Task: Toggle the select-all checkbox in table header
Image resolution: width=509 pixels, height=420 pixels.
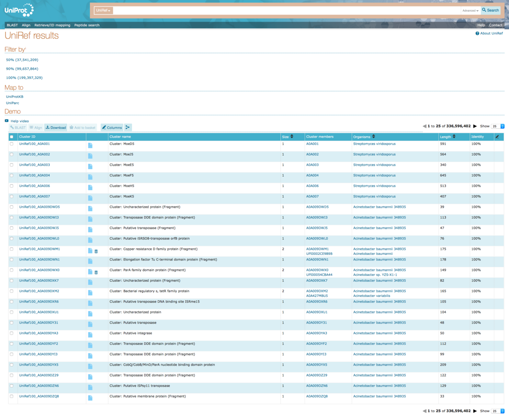Action: (x=11, y=137)
